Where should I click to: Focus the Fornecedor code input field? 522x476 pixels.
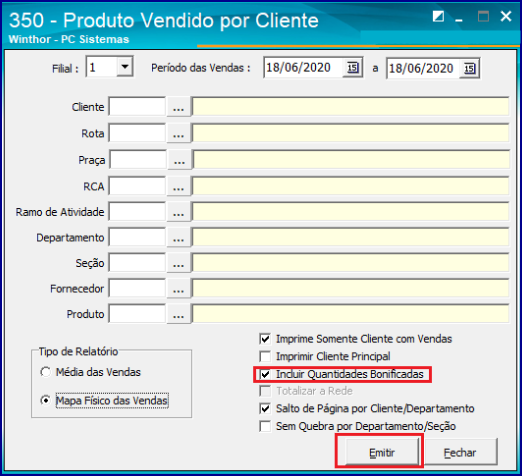(137, 288)
